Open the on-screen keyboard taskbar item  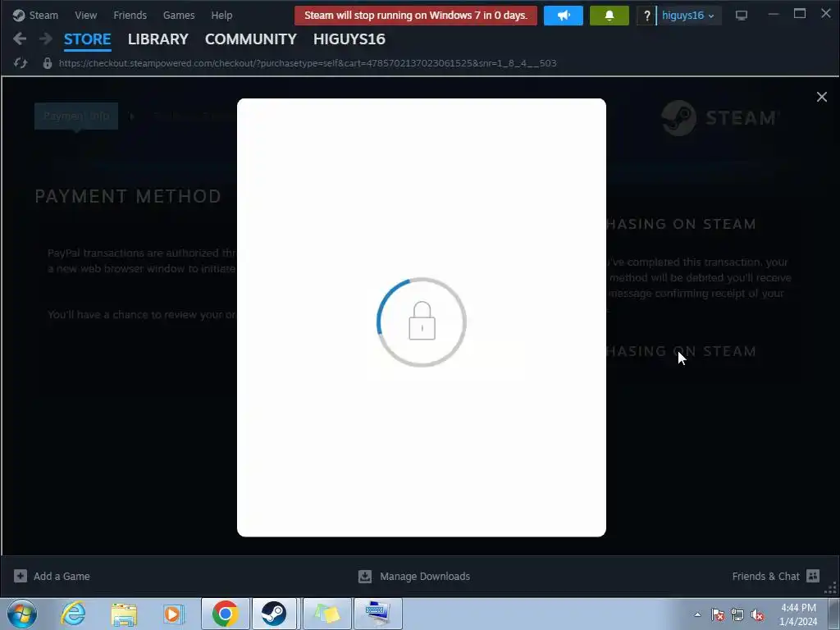[377, 614]
